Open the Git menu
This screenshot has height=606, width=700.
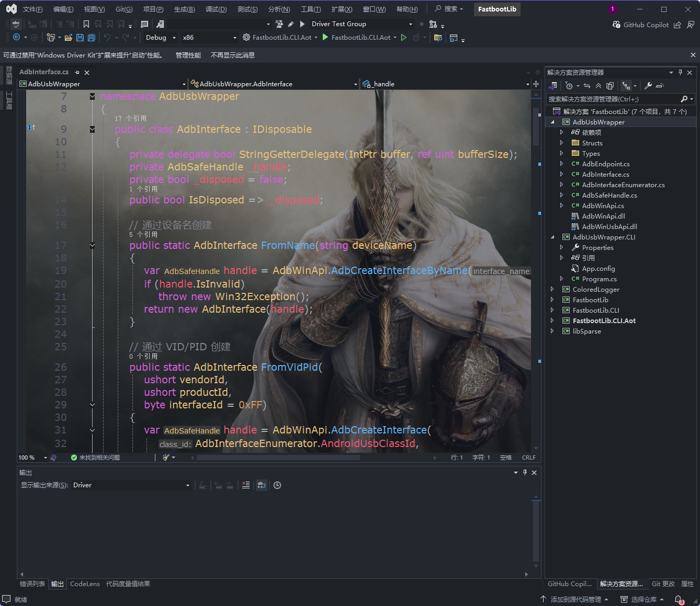click(123, 9)
